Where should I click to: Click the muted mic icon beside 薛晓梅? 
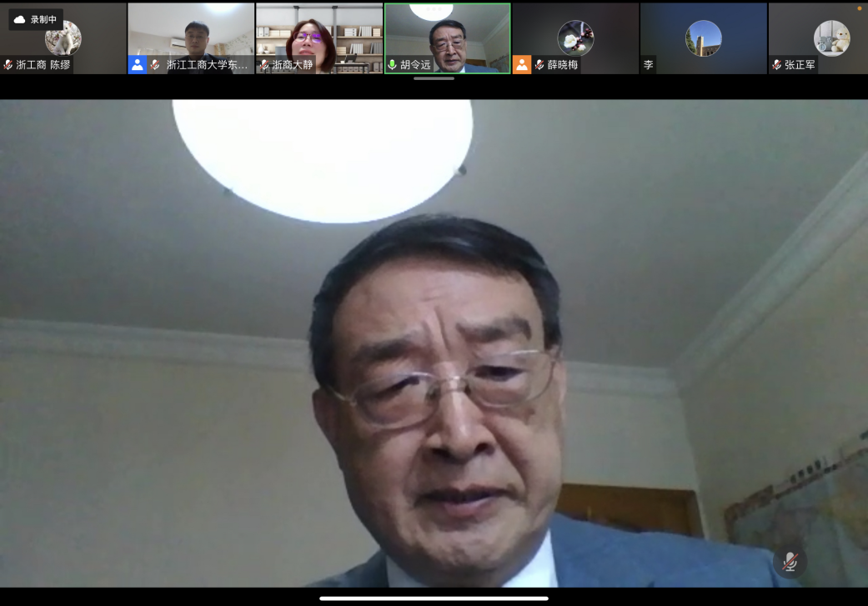pos(539,65)
